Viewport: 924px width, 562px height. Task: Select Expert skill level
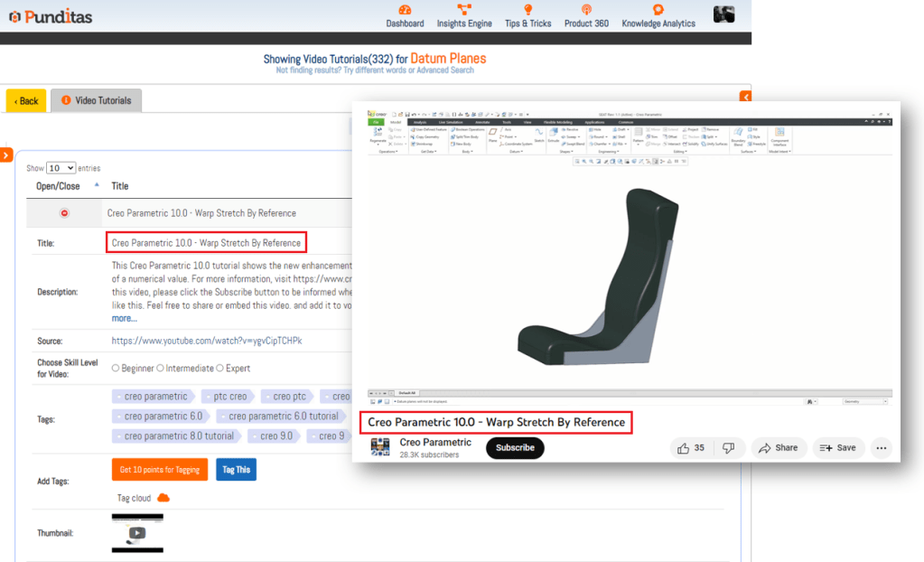pos(219,369)
